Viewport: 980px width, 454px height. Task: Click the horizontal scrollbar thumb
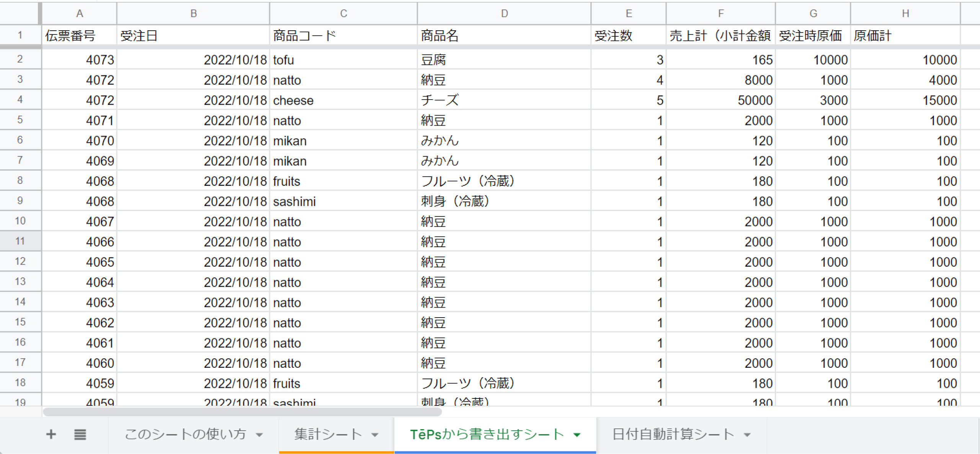point(242,412)
